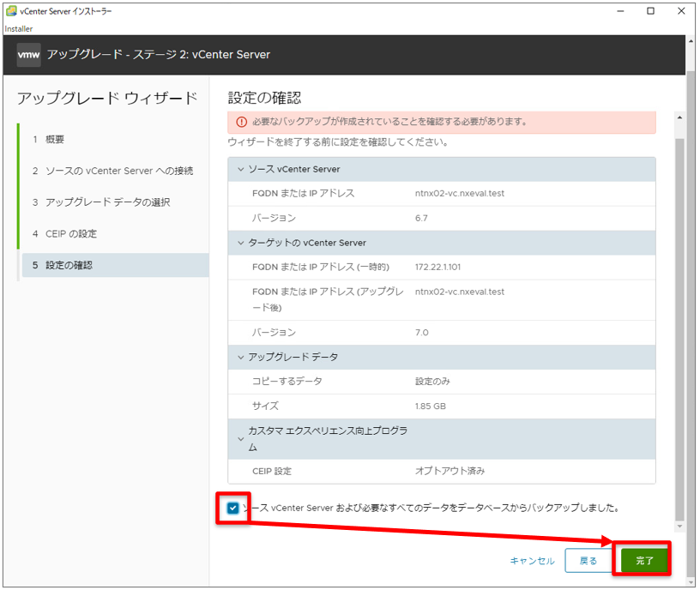
Task: Click the キャンセル link
Action: pyautogui.click(x=532, y=561)
